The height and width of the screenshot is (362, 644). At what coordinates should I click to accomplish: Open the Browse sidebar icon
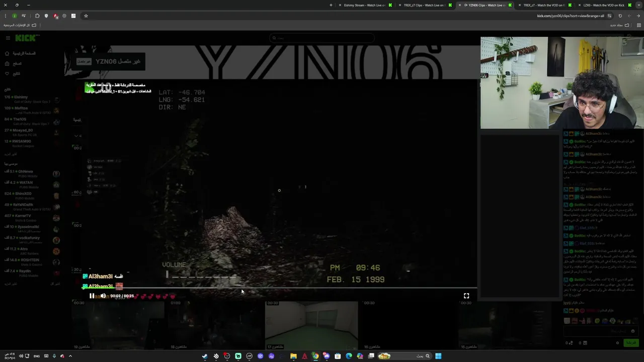click(7, 63)
